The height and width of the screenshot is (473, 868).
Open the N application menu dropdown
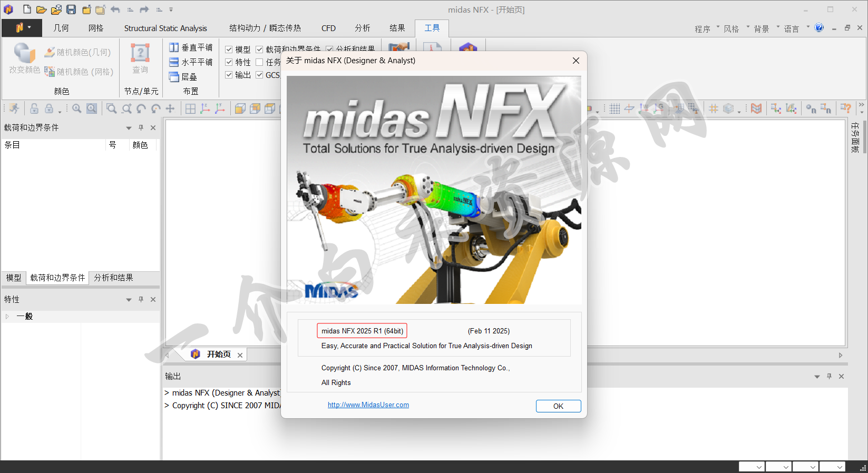click(22, 28)
